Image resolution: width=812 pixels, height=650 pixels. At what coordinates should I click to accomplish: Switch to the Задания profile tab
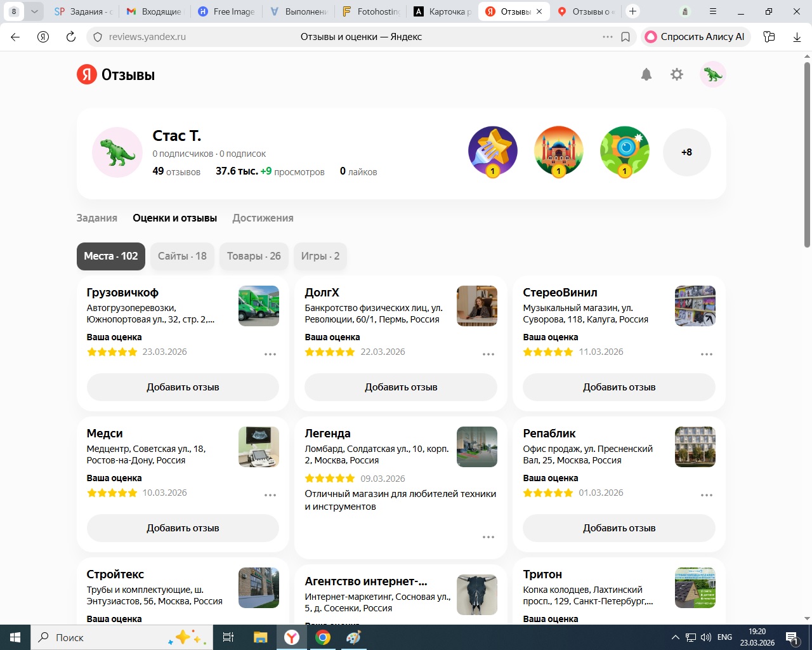click(x=97, y=218)
